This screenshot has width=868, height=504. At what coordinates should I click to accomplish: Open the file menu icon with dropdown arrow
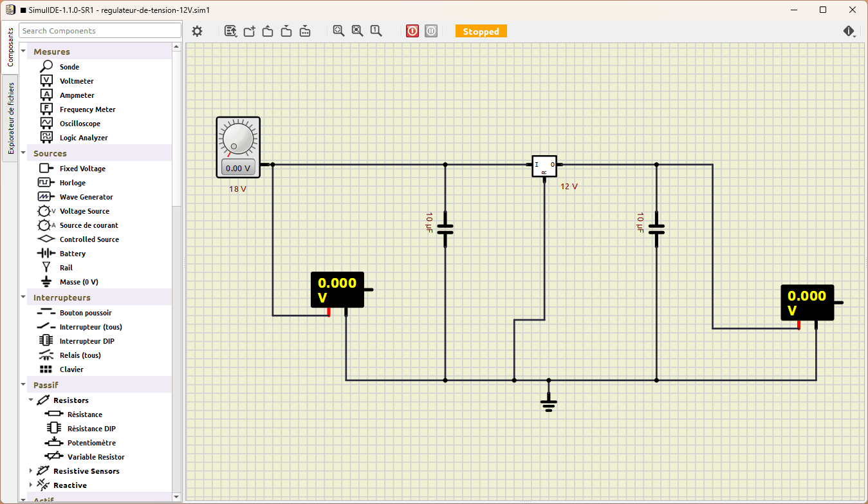(230, 31)
